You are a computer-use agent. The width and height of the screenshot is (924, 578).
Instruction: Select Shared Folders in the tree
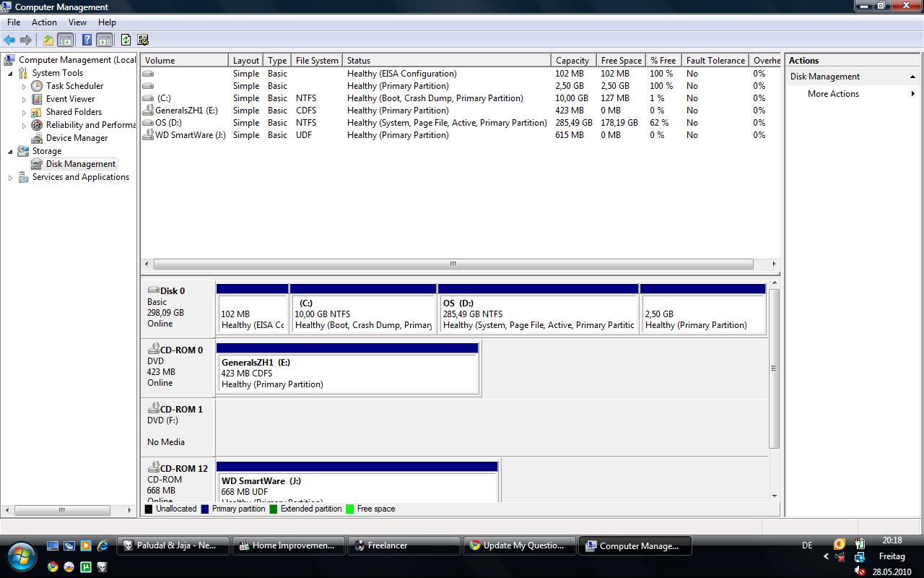(x=74, y=112)
